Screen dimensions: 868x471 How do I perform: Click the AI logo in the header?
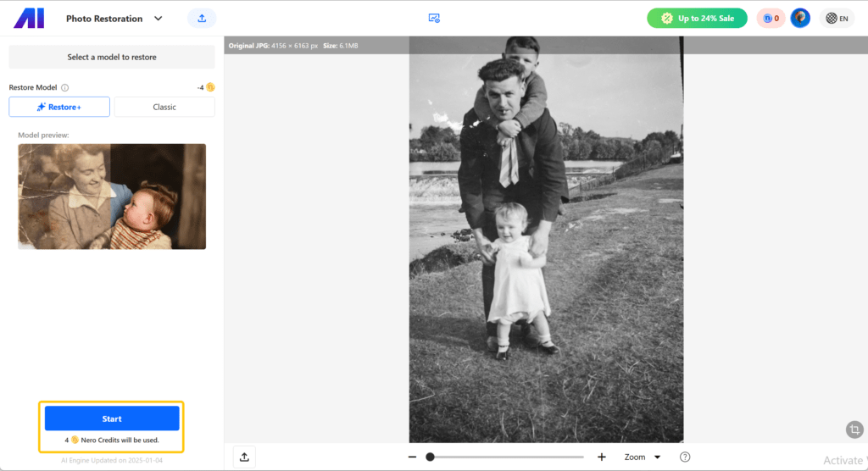29,18
